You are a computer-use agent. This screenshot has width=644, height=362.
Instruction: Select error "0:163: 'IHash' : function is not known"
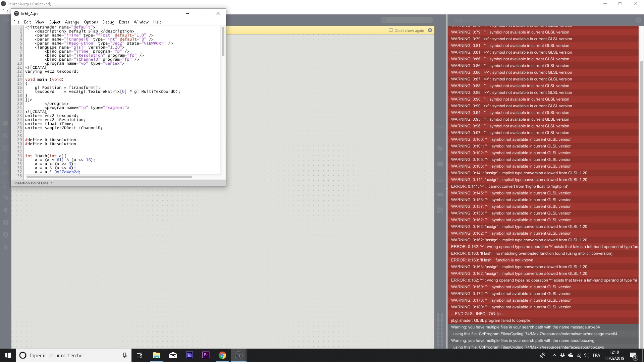click(x=543, y=260)
